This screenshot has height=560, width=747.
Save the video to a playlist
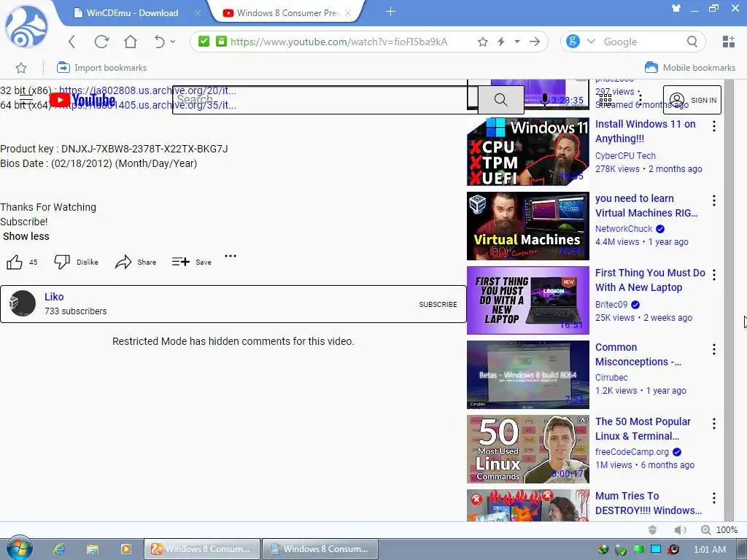point(192,262)
